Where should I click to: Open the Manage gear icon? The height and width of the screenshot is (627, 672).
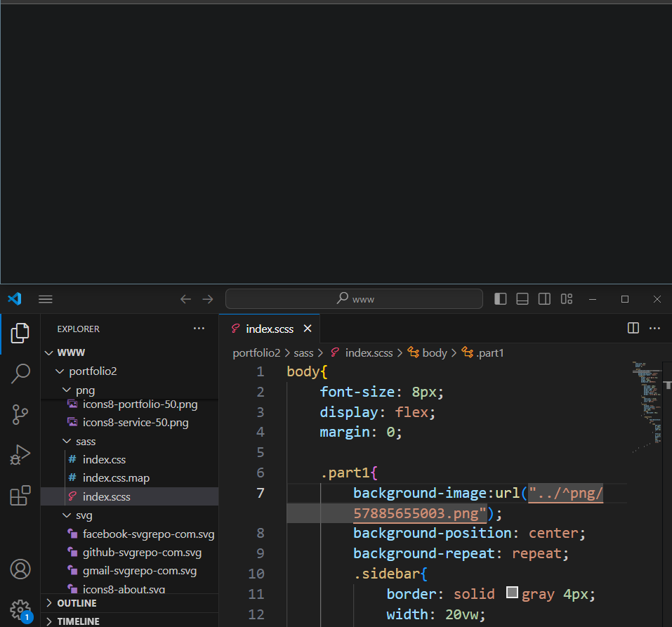[x=20, y=610]
